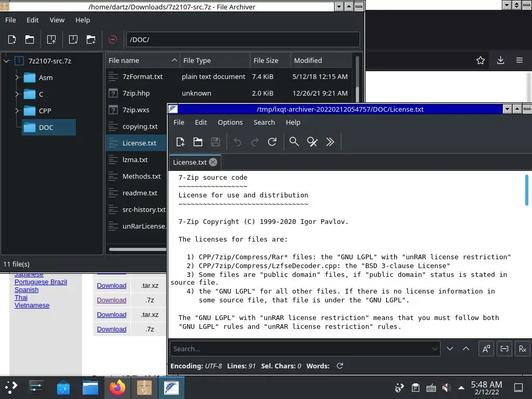Open Help menu in File Archiver

click(83, 20)
